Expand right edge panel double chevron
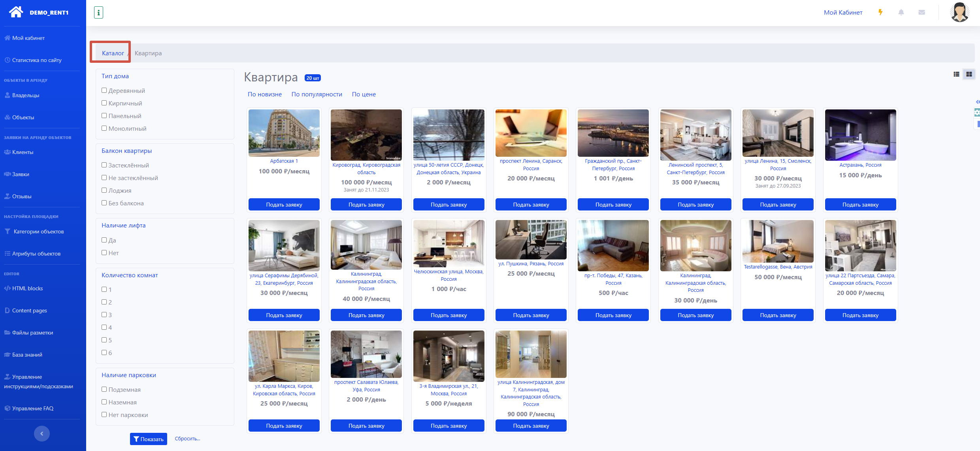 tap(977, 102)
